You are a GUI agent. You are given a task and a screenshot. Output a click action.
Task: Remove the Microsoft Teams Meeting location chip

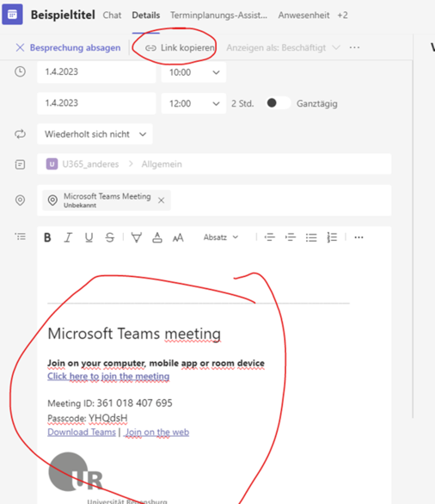162,200
